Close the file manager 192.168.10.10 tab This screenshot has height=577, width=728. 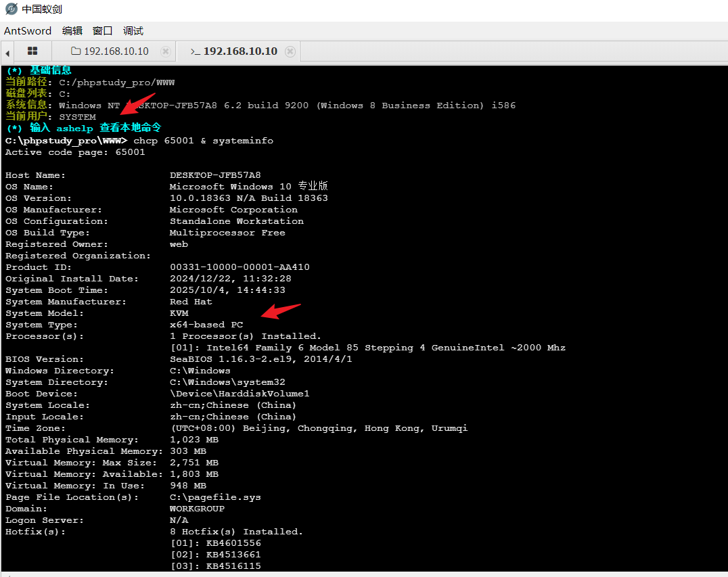click(x=165, y=51)
